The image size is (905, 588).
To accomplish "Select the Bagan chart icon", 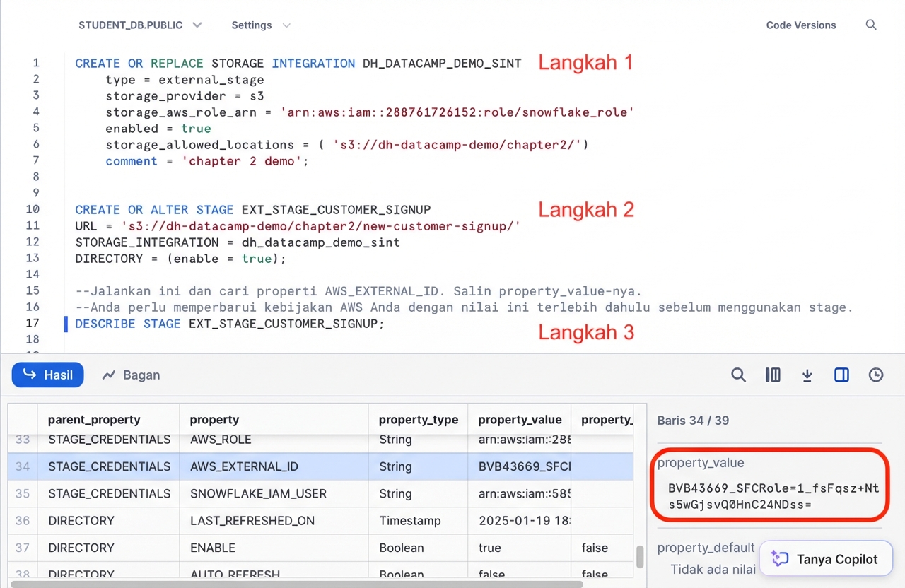I will point(110,375).
